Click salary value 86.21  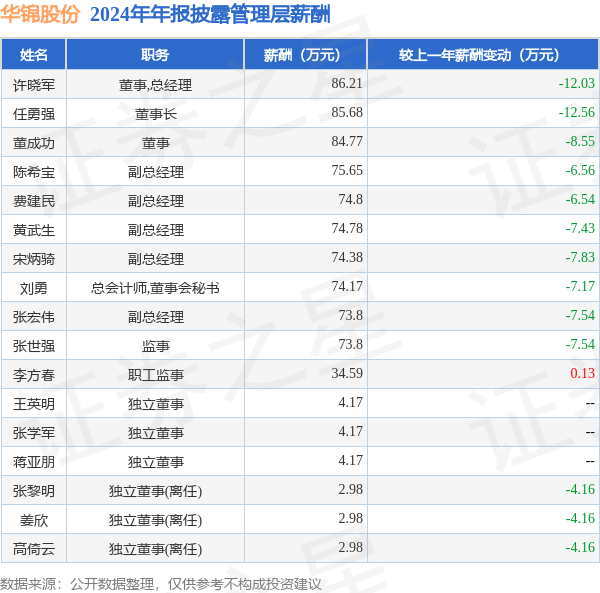pyautogui.click(x=347, y=83)
